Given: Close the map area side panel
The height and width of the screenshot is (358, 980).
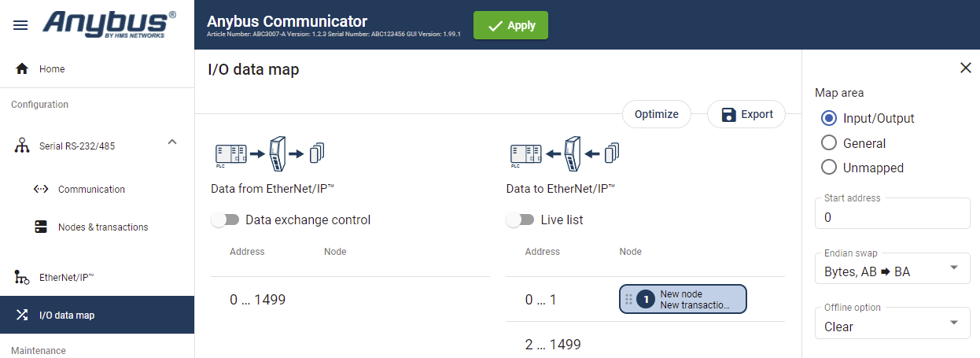Looking at the screenshot, I should click(x=966, y=68).
